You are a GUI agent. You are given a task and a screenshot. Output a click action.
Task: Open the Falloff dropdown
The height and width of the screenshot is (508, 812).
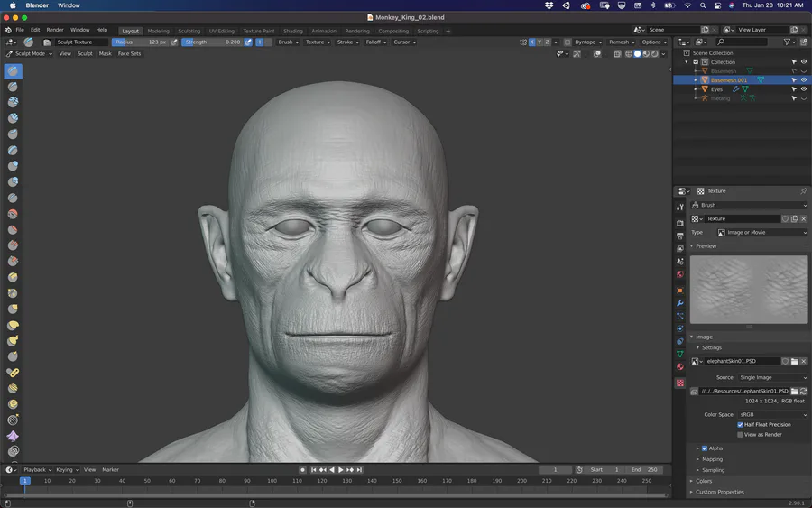pyautogui.click(x=376, y=42)
